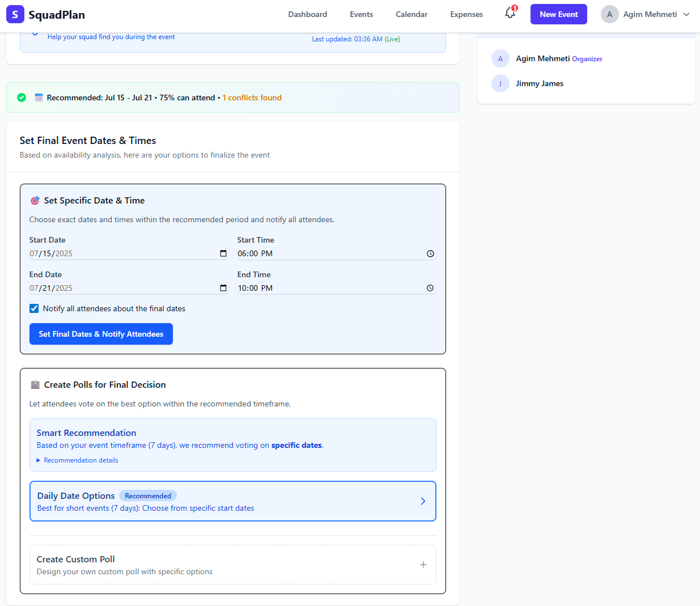Click the New Event button
The width and height of the screenshot is (700, 606).
click(558, 14)
